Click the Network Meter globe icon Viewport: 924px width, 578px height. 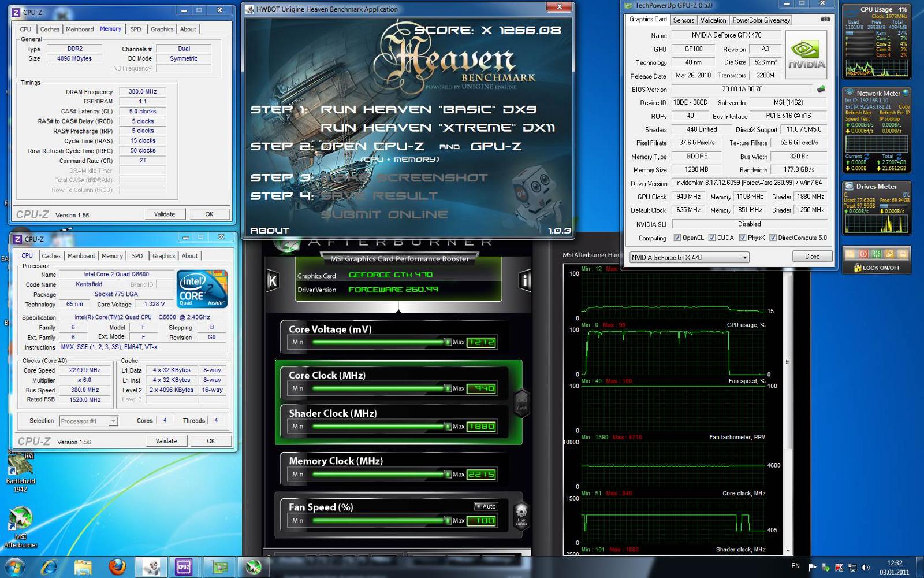(x=906, y=92)
